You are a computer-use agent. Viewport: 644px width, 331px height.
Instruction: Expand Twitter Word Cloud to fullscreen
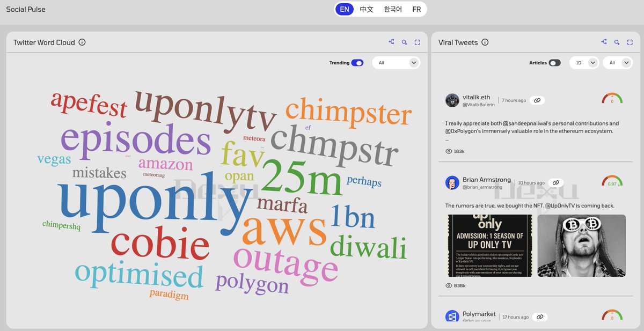(x=417, y=42)
